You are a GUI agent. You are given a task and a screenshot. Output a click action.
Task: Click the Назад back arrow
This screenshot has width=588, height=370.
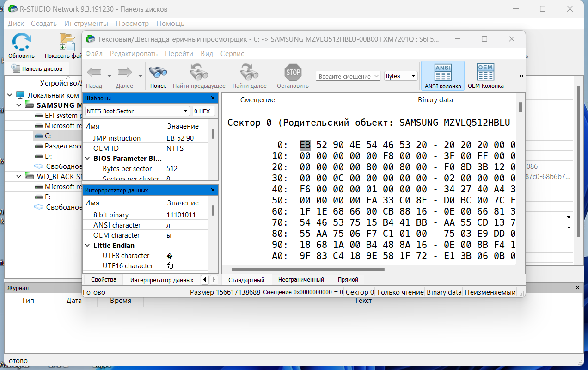pos(94,72)
